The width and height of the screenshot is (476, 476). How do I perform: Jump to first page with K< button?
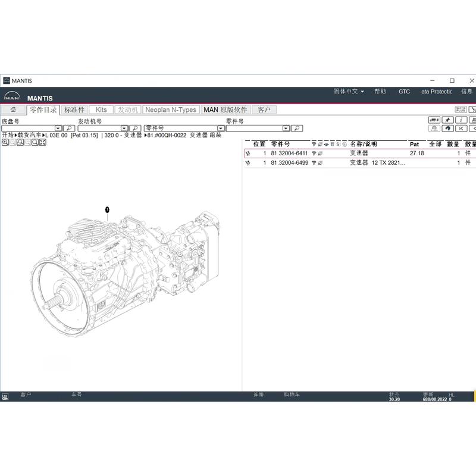[461, 129]
